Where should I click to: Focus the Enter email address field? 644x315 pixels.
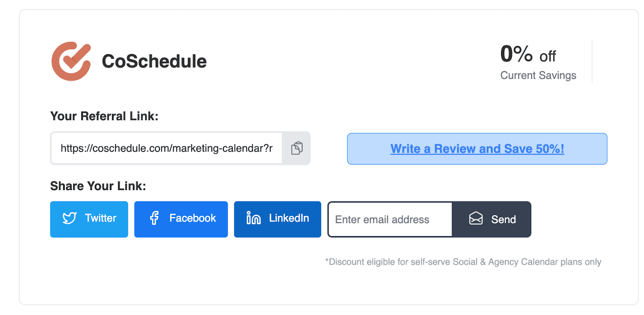390,220
